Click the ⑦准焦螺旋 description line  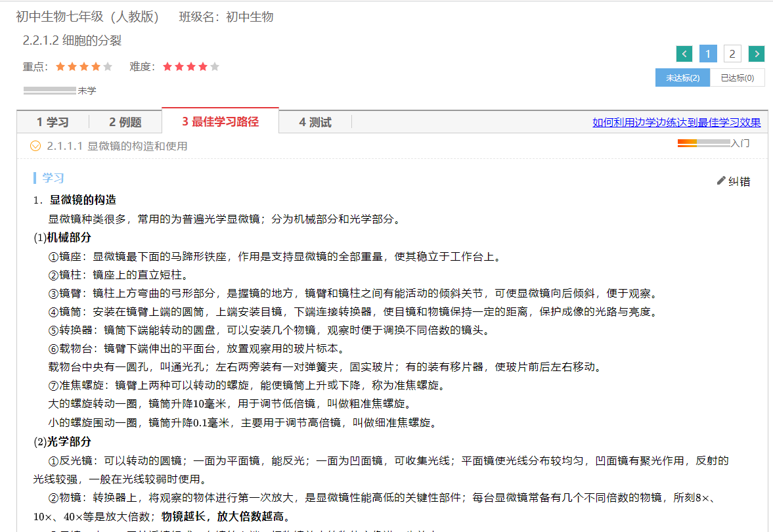[x=248, y=385]
